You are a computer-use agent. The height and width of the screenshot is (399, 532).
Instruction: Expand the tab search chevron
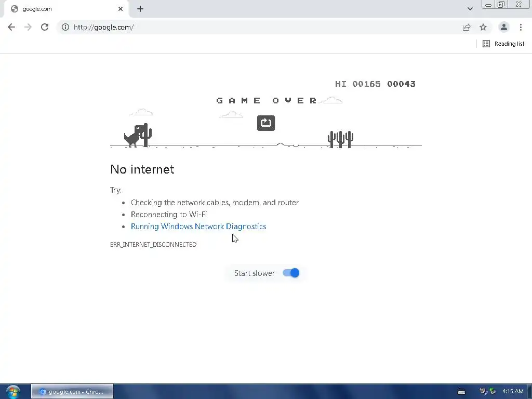click(470, 9)
